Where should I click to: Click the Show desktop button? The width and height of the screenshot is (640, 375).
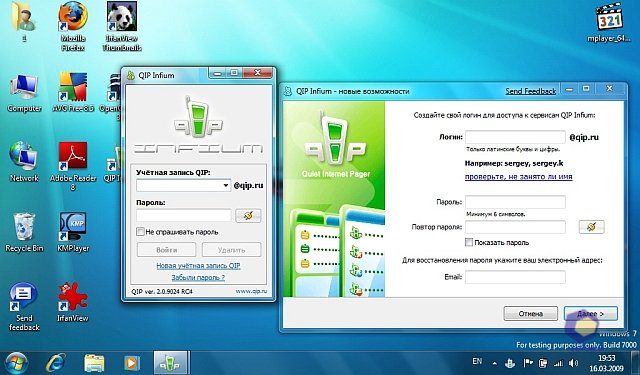[x=635, y=363]
